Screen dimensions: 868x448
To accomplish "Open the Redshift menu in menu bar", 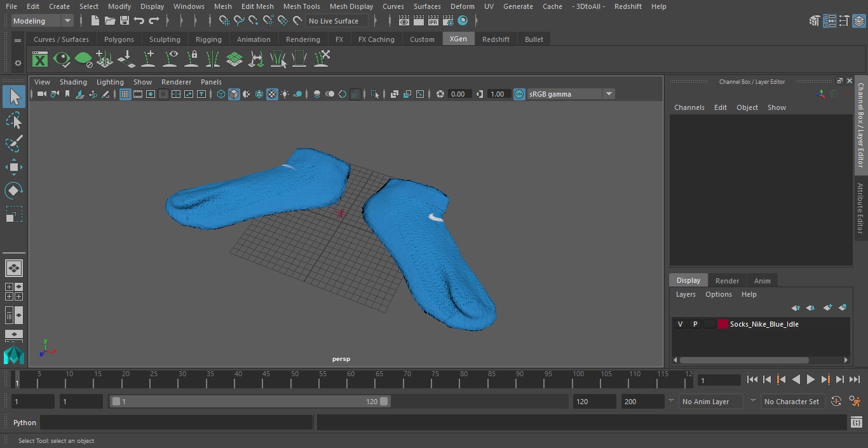I will 628,6.
